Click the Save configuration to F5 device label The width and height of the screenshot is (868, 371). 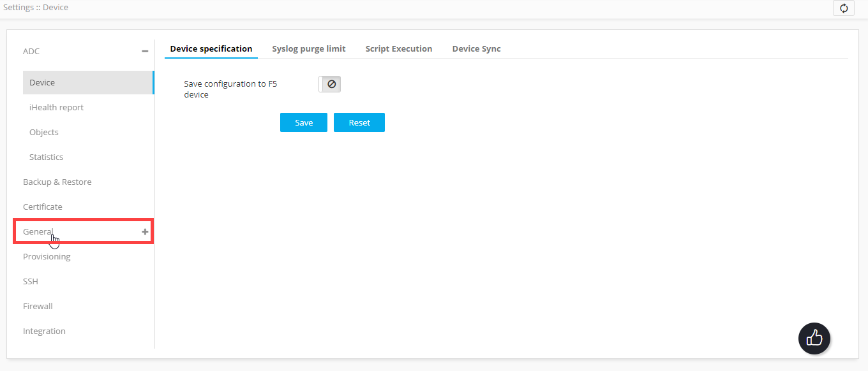(x=230, y=89)
